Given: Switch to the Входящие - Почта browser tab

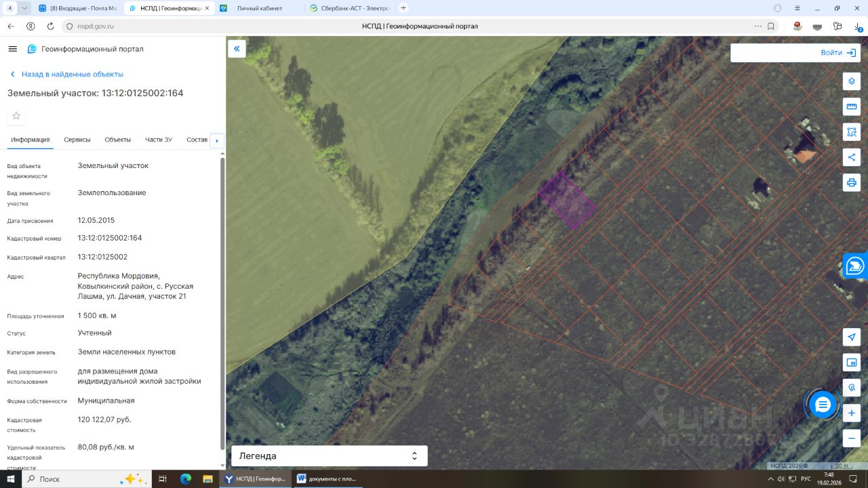Looking at the screenshot, I should tap(79, 8).
